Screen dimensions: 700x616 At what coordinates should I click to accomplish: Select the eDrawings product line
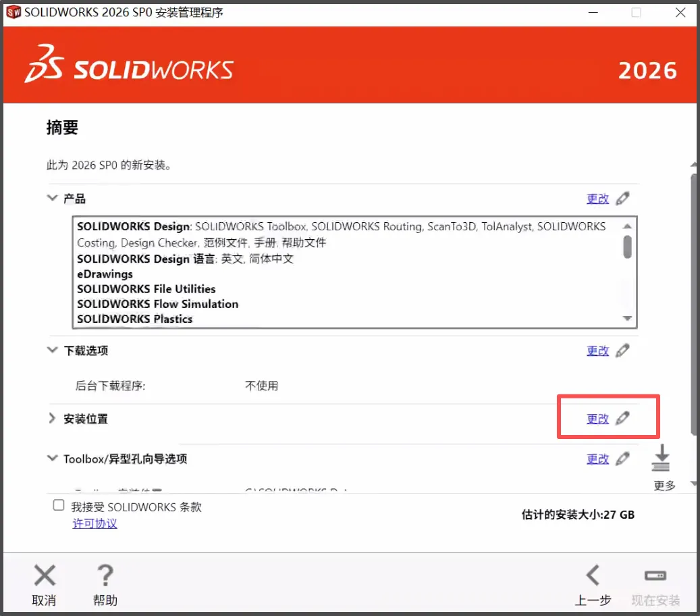pyautogui.click(x=105, y=274)
